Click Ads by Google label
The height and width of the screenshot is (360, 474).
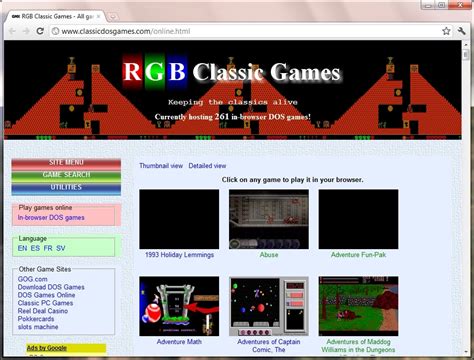[47, 348]
